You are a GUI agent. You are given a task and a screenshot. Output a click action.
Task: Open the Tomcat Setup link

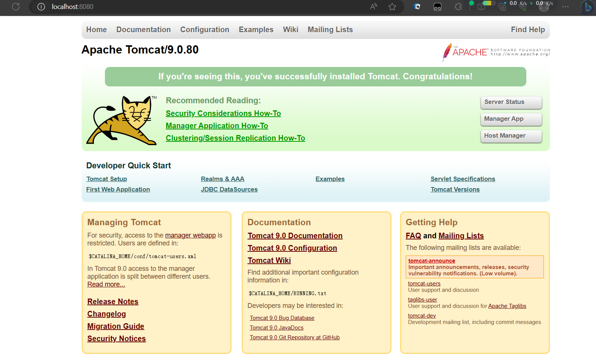point(107,179)
